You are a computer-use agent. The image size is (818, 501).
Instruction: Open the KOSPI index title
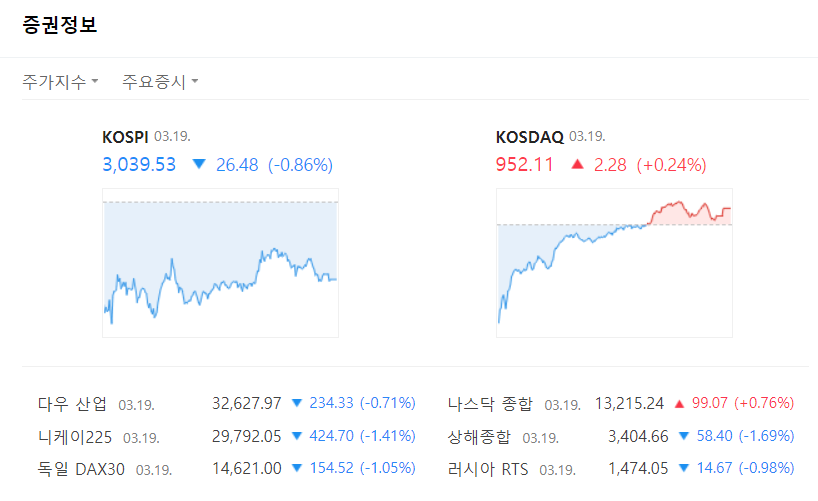pyautogui.click(x=125, y=137)
